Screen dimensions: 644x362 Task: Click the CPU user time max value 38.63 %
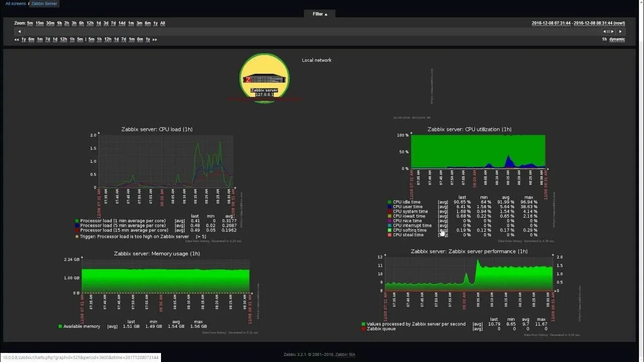528,207
